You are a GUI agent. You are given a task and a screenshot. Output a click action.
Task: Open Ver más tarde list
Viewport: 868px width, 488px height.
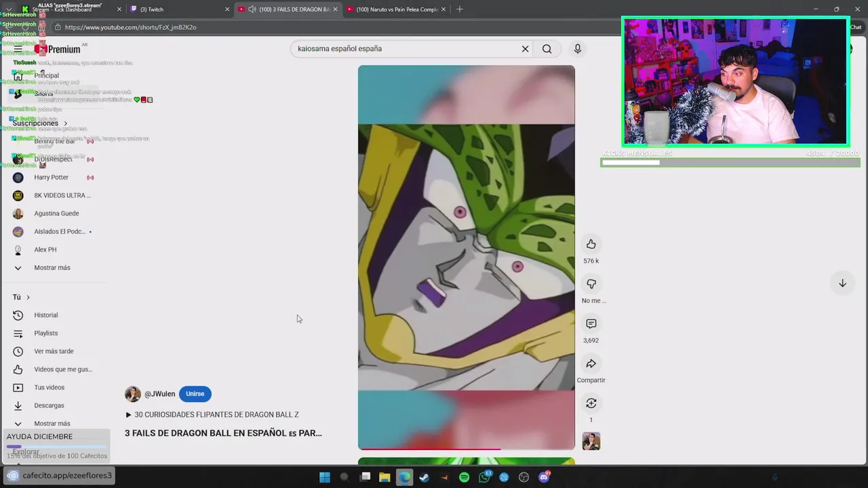pos(54,351)
